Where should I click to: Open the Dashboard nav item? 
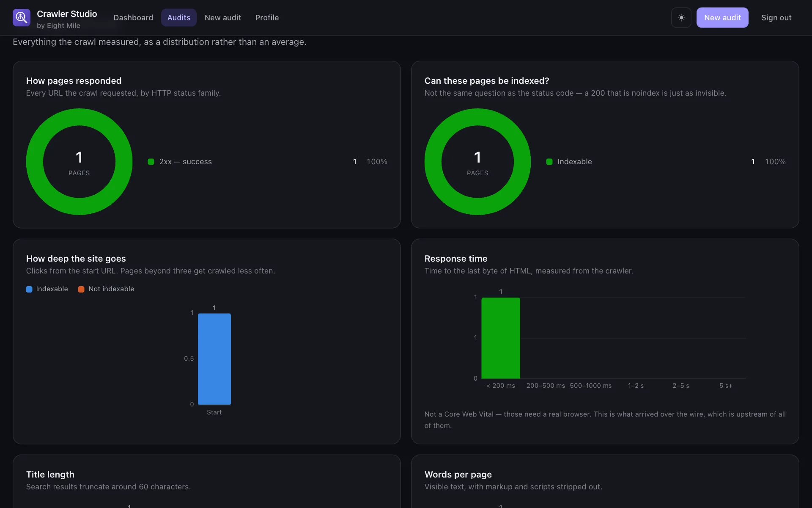[x=133, y=18]
